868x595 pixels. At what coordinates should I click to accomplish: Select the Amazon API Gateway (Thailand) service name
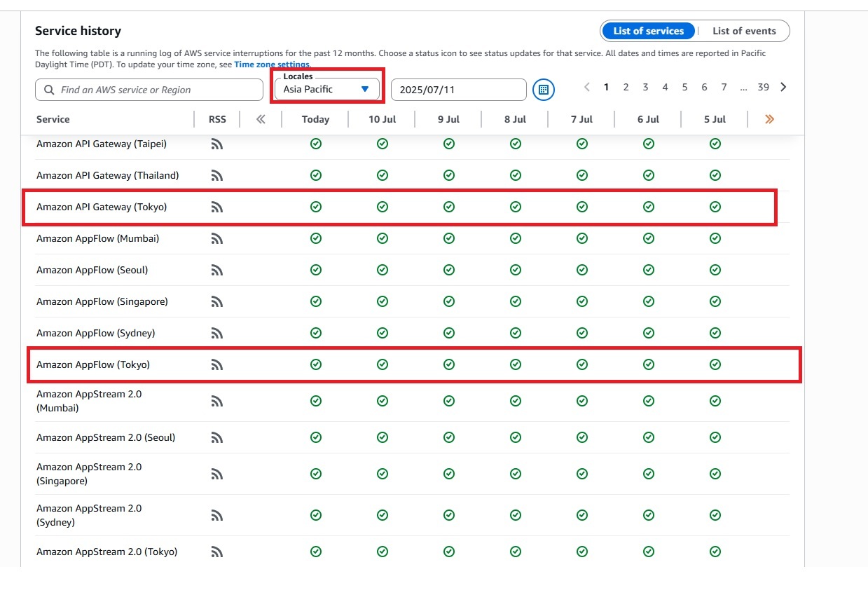coord(108,175)
